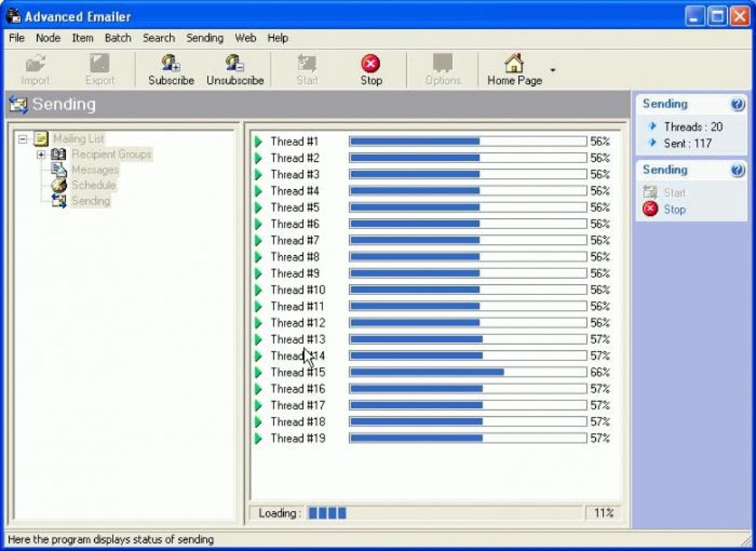Open the Node menu

[48, 38]
